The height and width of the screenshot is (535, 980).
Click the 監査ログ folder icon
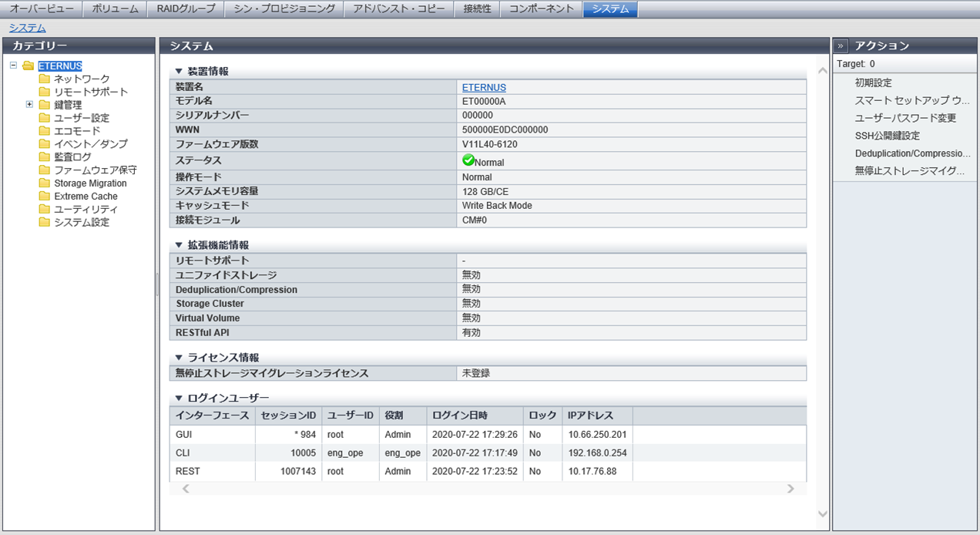(x=45, y=157)
